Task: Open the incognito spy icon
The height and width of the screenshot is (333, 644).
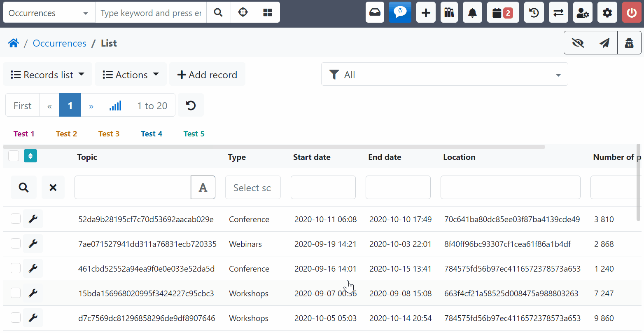Action: tap(629, 42)
